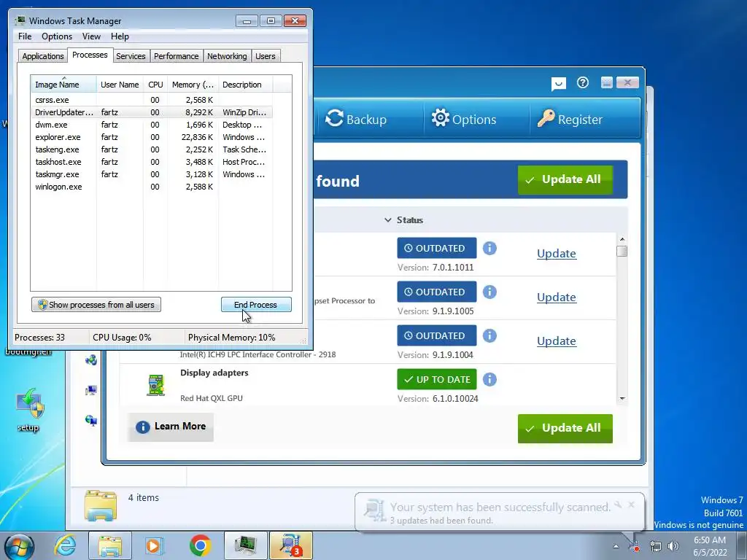Click Update link for version 7.0.1.1011
This screenshot has width=747, height=560.
point(557,253)
